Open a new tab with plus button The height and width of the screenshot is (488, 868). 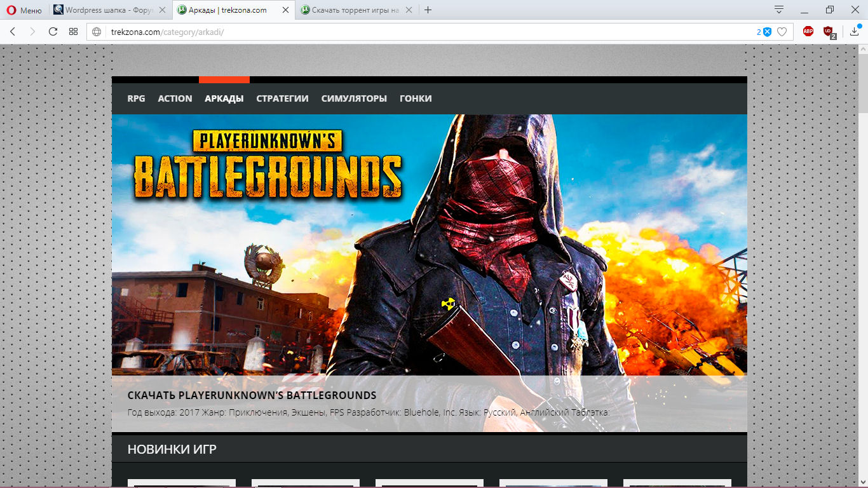428,10
